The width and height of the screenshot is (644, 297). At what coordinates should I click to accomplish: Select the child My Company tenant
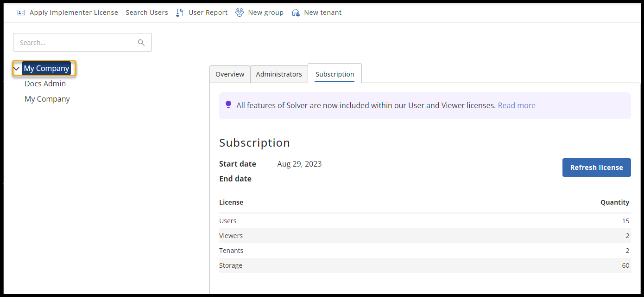[x=47, y=99]
